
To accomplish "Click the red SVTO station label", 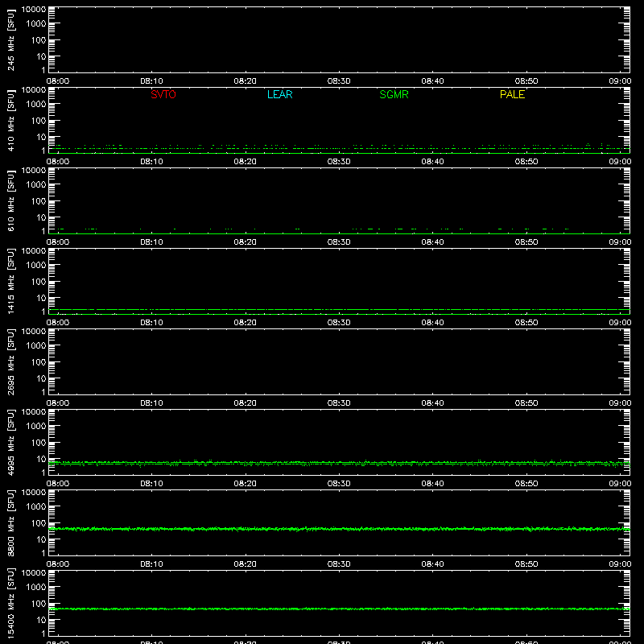I will [163, 94].
